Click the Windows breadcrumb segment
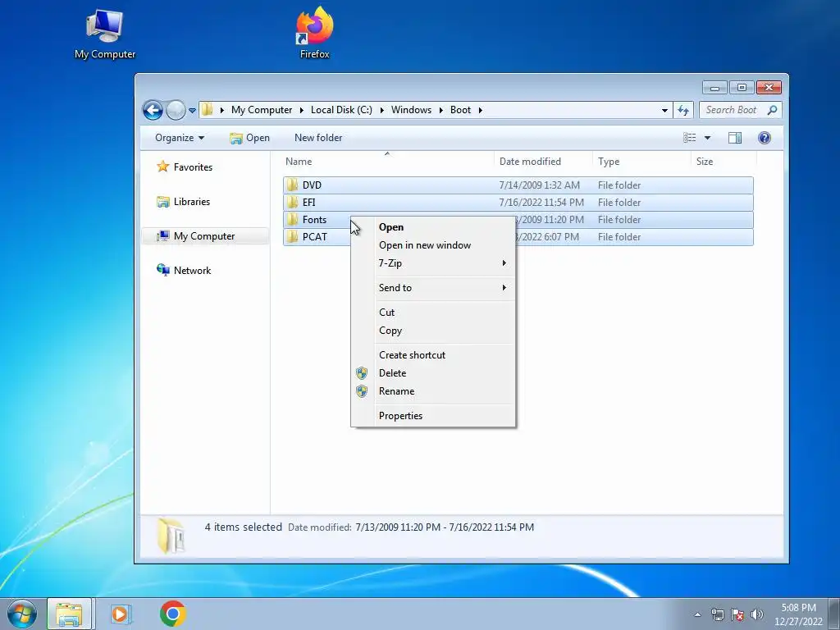The image size is (840, 630). click(x=411, y=110)
